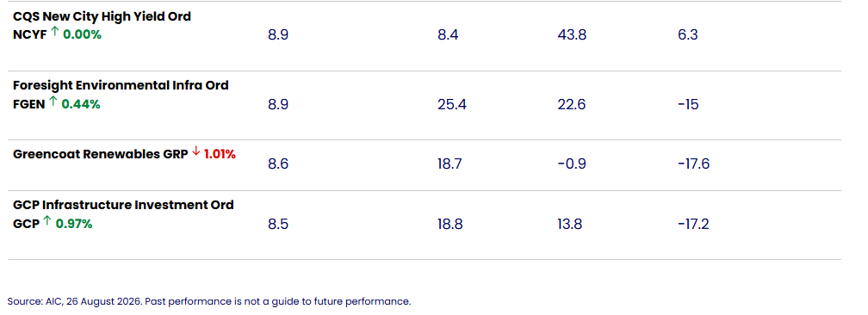Open Greencoat Renewables GRP fund page

[x=100, y=154]
